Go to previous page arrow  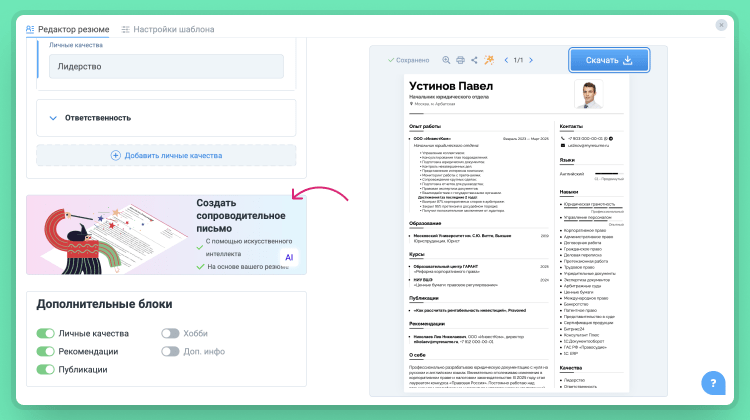(x=506, y=61)
